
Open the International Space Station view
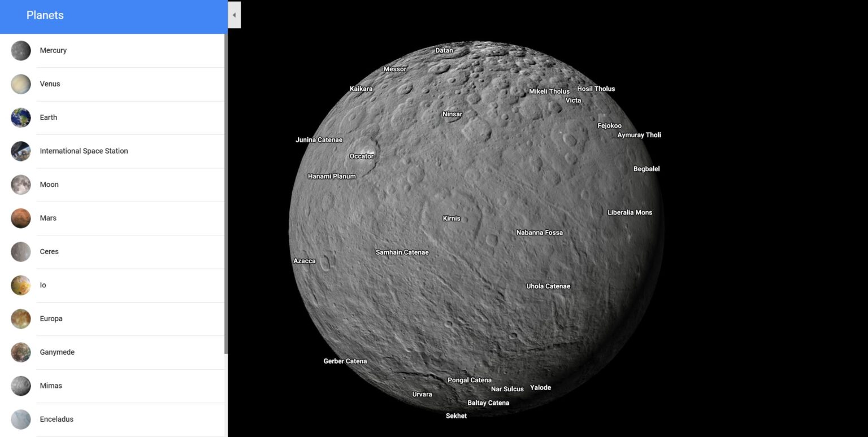[x=20, y=151]
